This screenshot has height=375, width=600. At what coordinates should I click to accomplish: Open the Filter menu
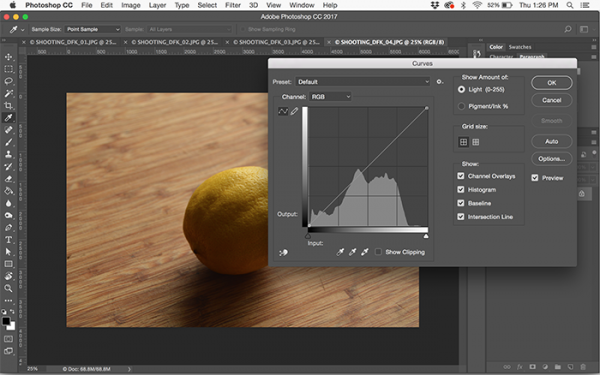[x=233, y=5]
